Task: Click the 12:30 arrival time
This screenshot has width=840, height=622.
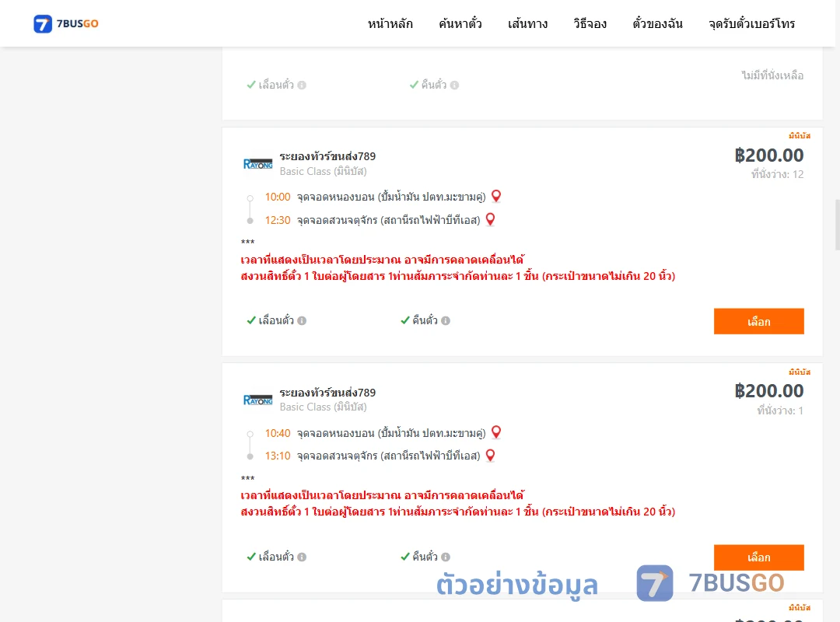Action: (278, 220)
